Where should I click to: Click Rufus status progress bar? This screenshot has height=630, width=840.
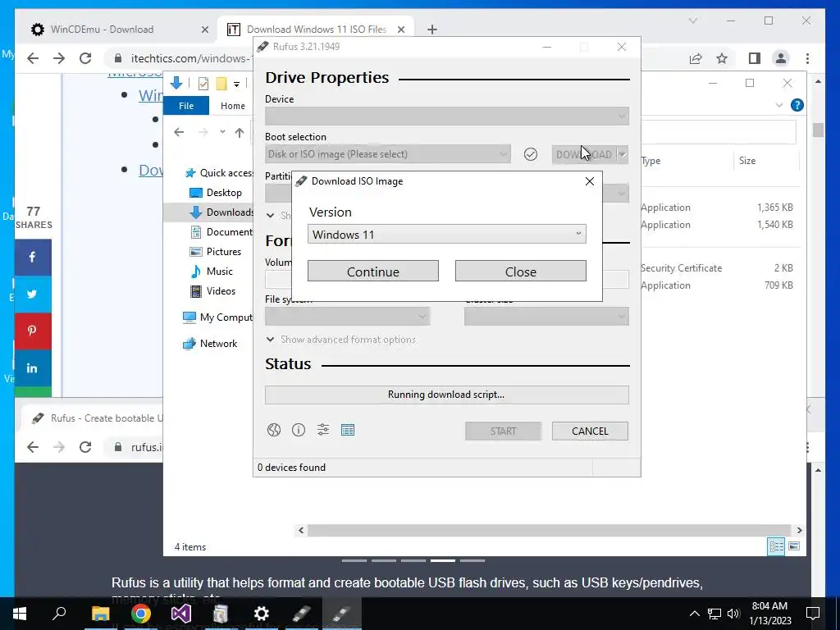(x=447, y=395)
